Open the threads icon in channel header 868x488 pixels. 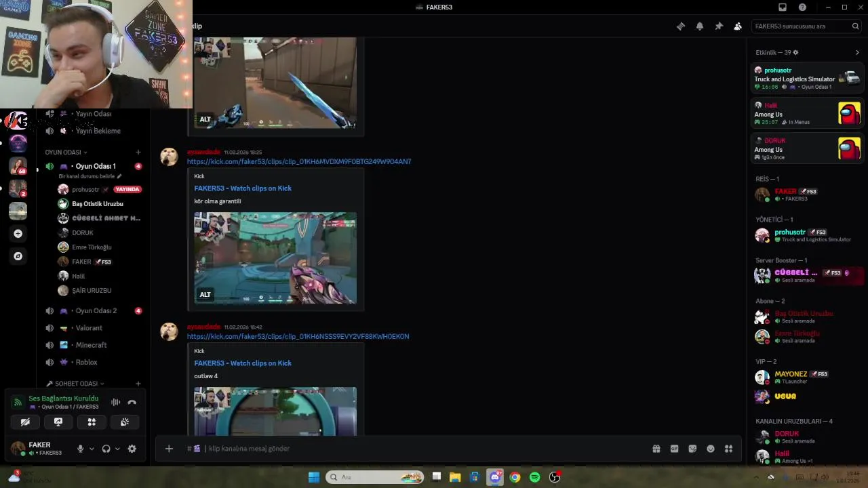click(681, 26)
